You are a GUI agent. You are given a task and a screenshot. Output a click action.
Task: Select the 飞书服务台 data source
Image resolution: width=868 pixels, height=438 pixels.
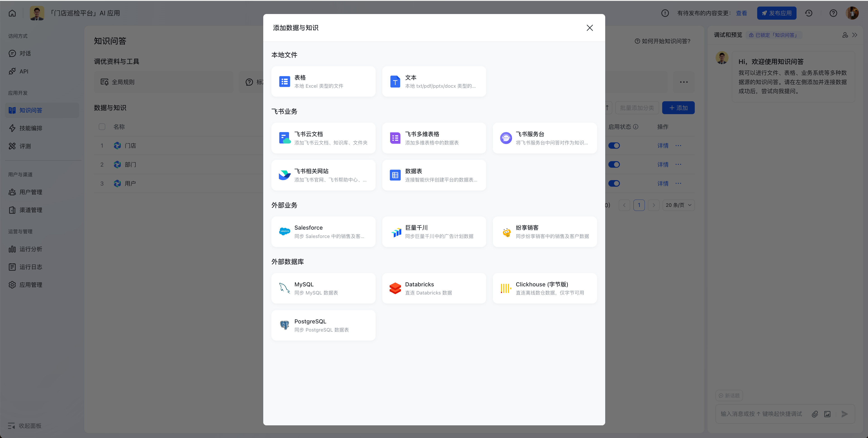545,138
